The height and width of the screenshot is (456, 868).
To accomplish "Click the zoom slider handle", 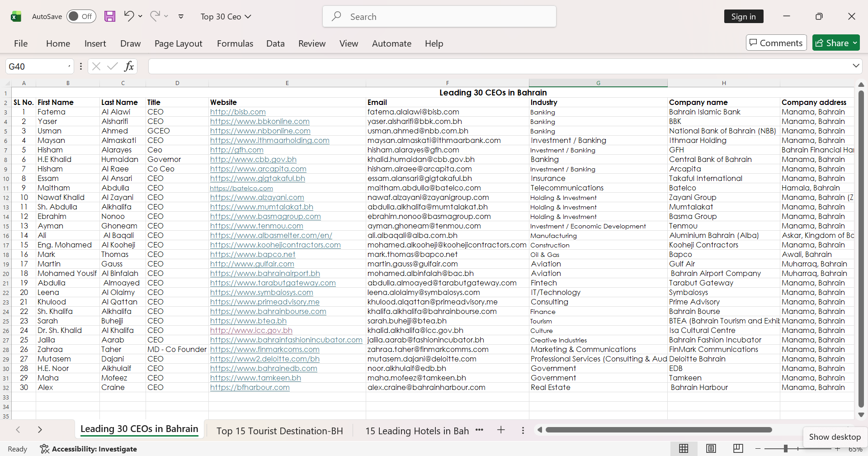I will click(786, 448).
